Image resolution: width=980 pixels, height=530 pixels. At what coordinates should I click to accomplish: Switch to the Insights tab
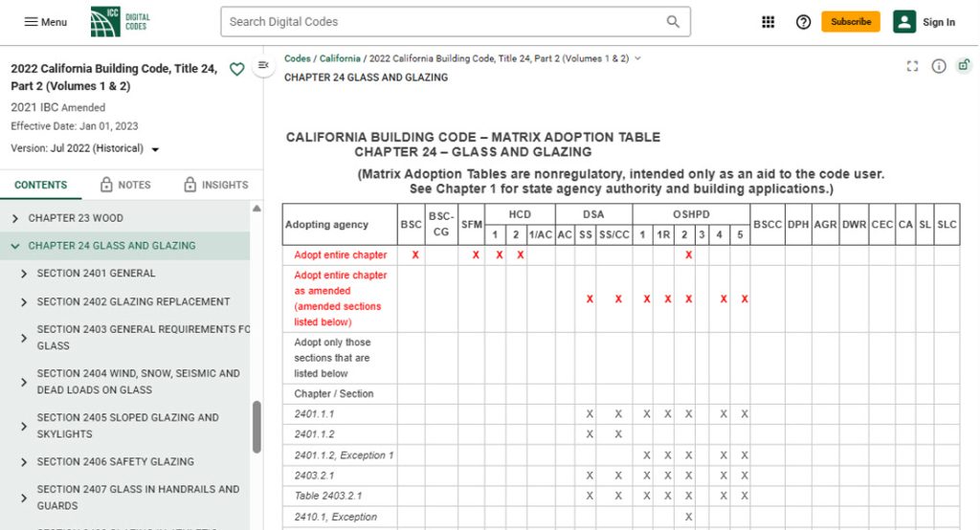coord(215,185)
